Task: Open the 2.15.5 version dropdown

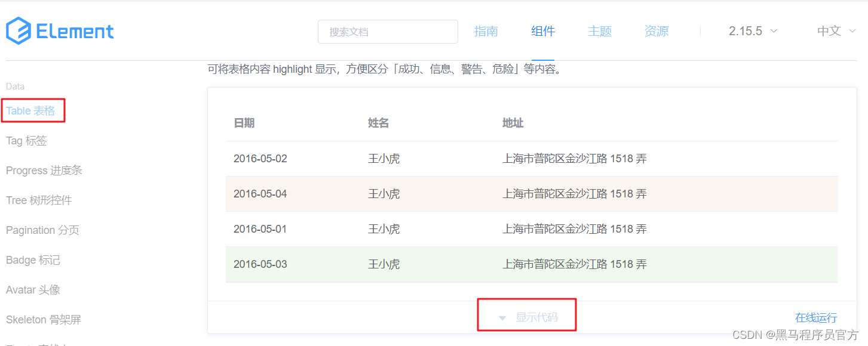Action: pos(753,31)
